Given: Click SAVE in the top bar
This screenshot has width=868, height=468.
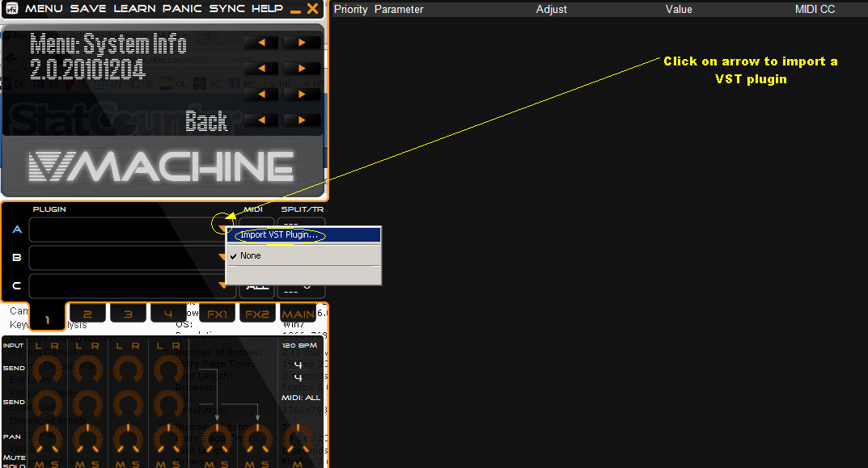Looking at the screenshot, I should click(88, 8).
